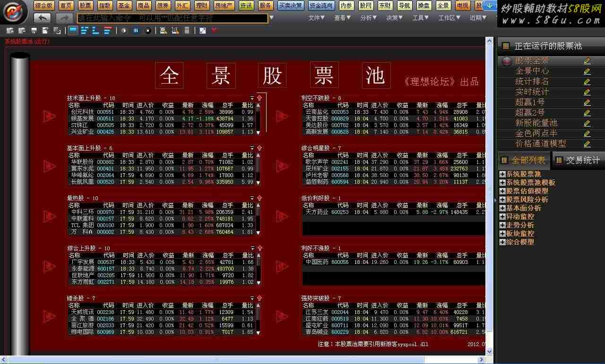
Task: Click the play icon in the toolbar
Action: coord(124,30)
